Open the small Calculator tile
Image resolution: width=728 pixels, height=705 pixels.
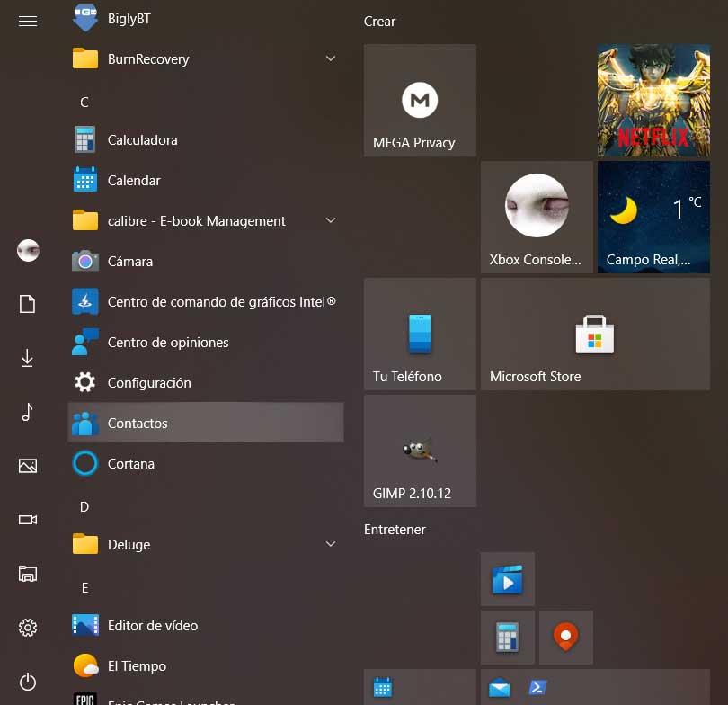508,638
